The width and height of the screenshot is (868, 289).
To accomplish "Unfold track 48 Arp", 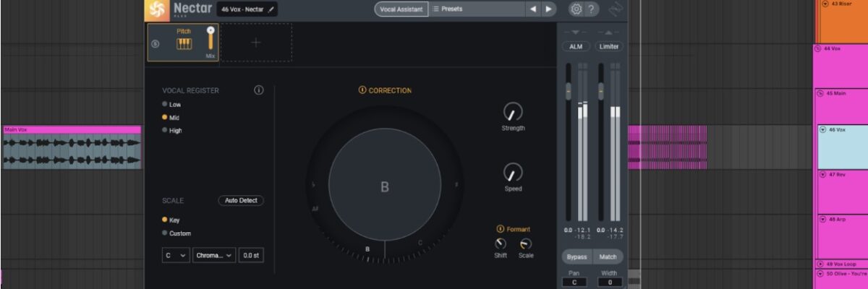I will (x=822, y=219).
